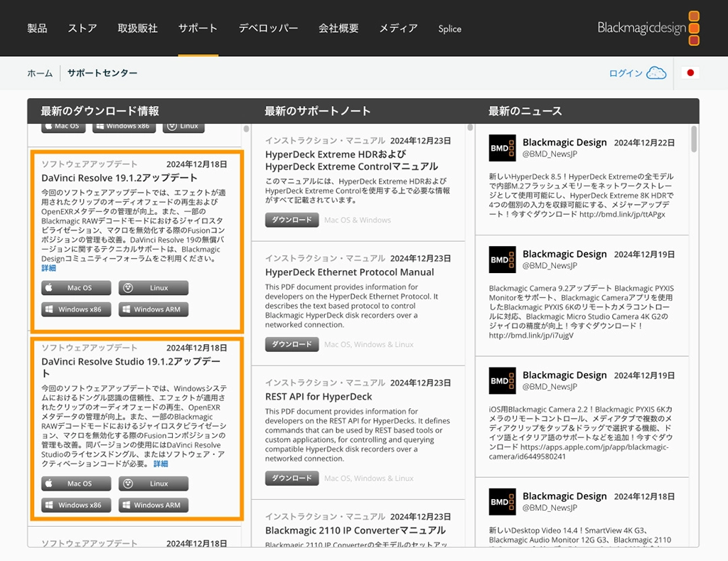Open the ストア menu item
Viewport: 728px width, 561px height.
[x=82, y=28]
